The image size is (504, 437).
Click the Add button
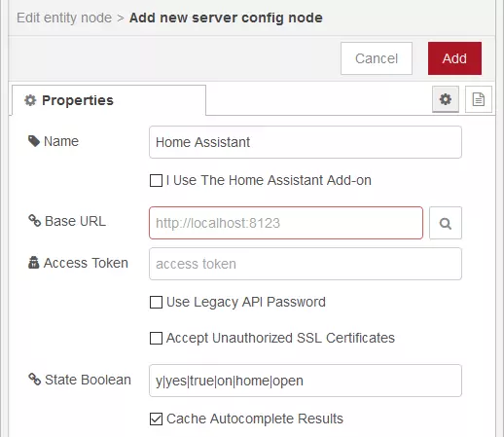pyautogui.click(x=454, y=58)
